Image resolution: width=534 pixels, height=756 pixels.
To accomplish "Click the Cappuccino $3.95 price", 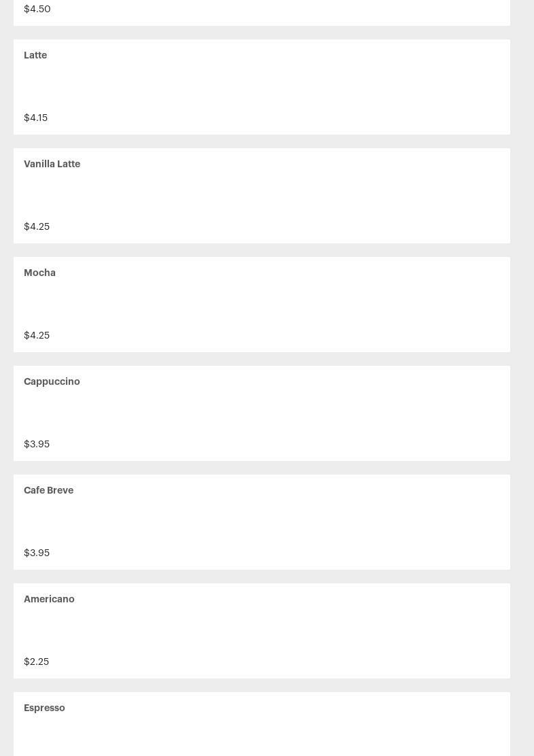I will (x=37, y=444).
